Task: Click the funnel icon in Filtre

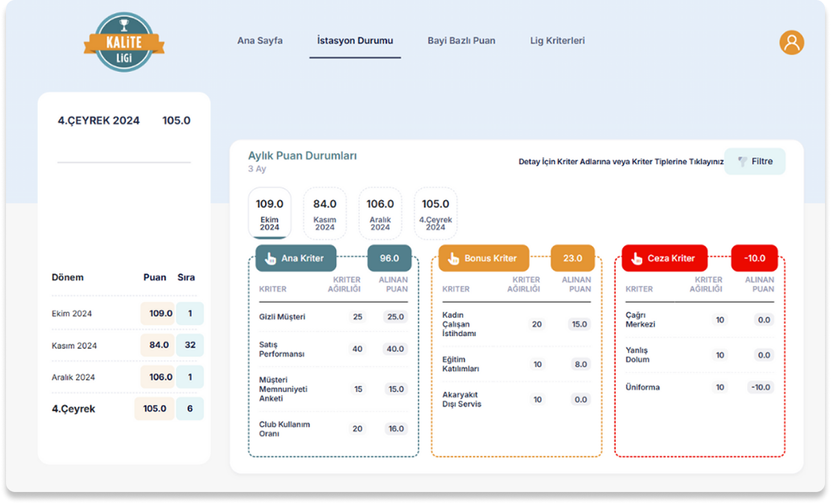Action: (743, 162)
